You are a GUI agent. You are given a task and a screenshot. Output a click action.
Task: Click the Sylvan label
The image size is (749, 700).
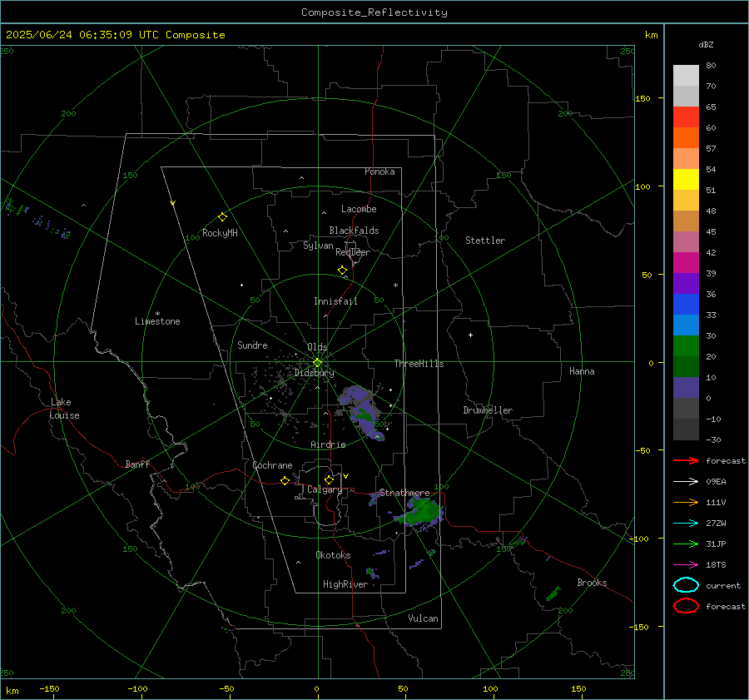point(318,246)
